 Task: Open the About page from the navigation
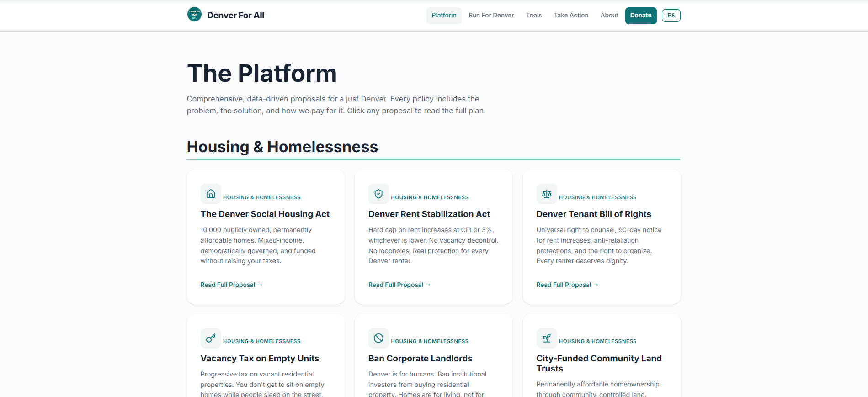click(x=609, y=15)
